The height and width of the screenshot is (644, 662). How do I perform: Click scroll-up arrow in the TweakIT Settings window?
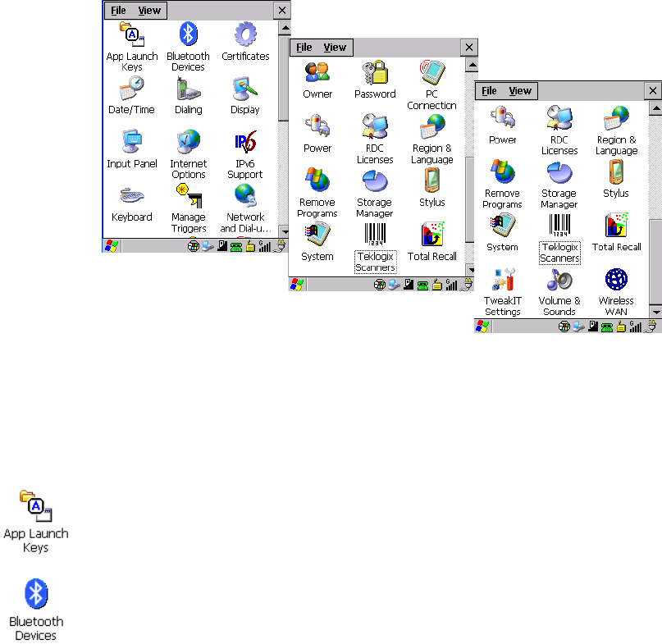[x=655, y=108]
